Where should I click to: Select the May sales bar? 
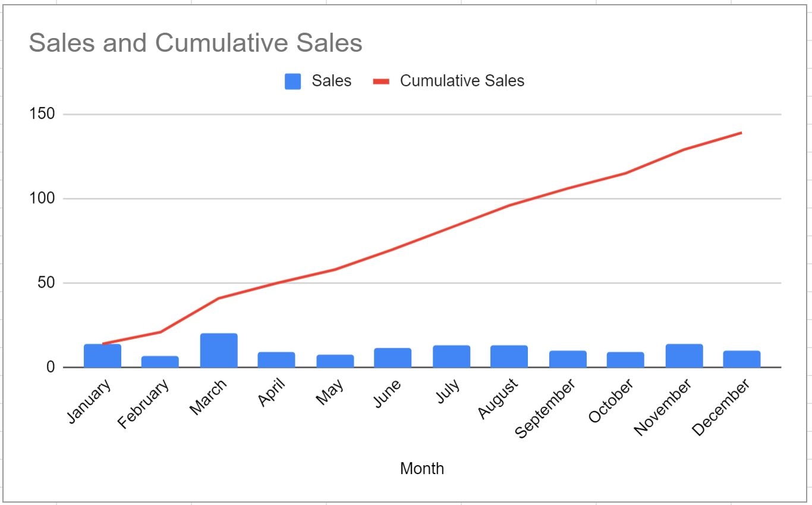pyautogui.click(x=335, y=361)
